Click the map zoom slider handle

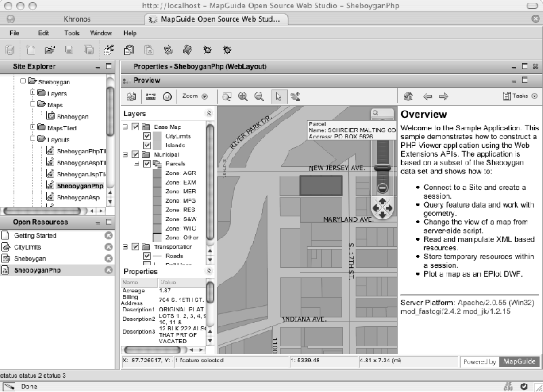point(382,168)
